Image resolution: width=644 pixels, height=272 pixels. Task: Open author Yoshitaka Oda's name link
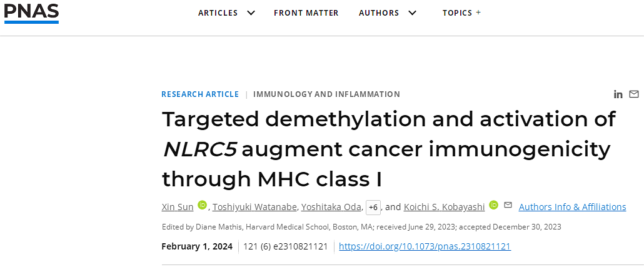pos(331,207)
